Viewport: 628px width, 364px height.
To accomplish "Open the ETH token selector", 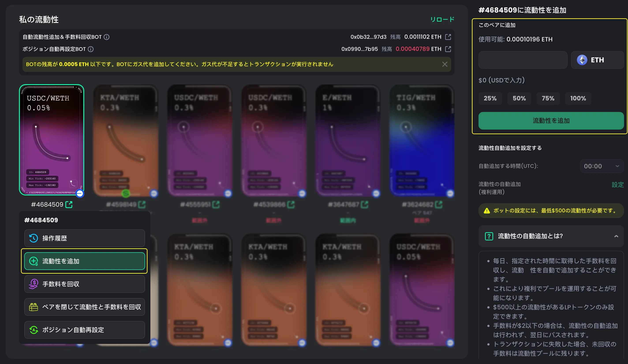I will point(597,60).
